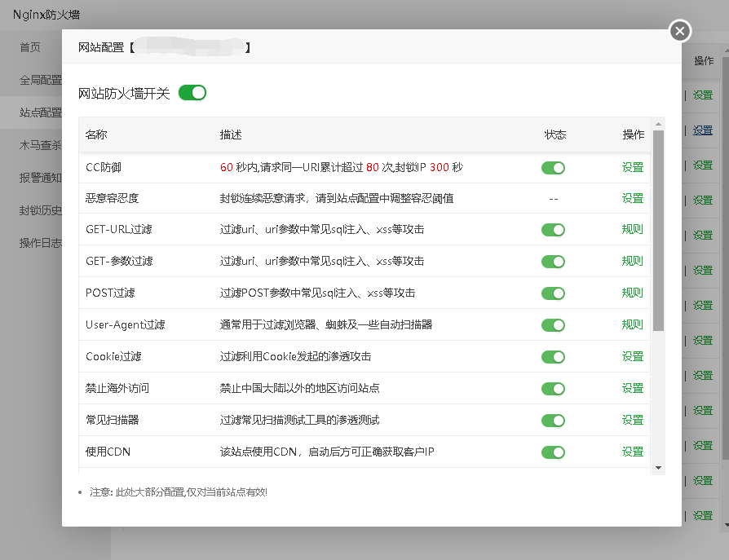Click the underlined 设置 link in background list
Image resolution: width=729 pixels, height=560 pixels.
tap(703, 130)
